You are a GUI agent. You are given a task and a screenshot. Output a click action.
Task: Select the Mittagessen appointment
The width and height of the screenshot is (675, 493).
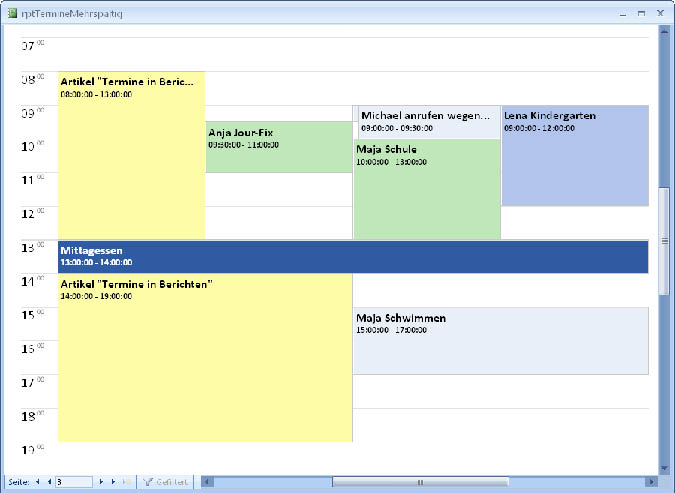point(352,256)
